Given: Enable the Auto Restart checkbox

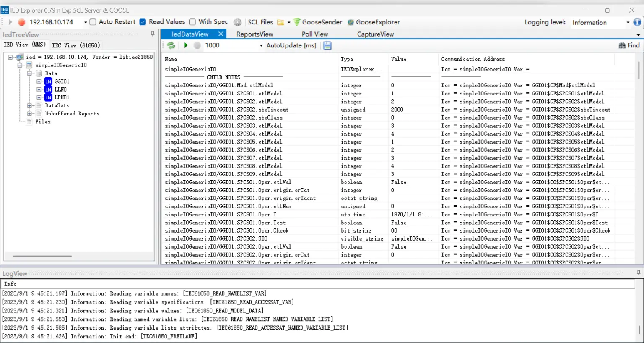Looking at the screenshot, I should click(x=93, y=22).
